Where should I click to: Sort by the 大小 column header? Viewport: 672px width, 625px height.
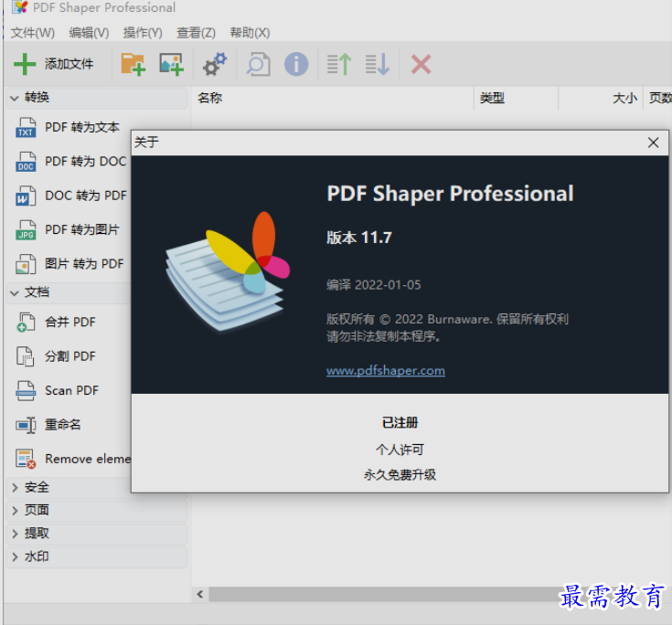(624, 98)
